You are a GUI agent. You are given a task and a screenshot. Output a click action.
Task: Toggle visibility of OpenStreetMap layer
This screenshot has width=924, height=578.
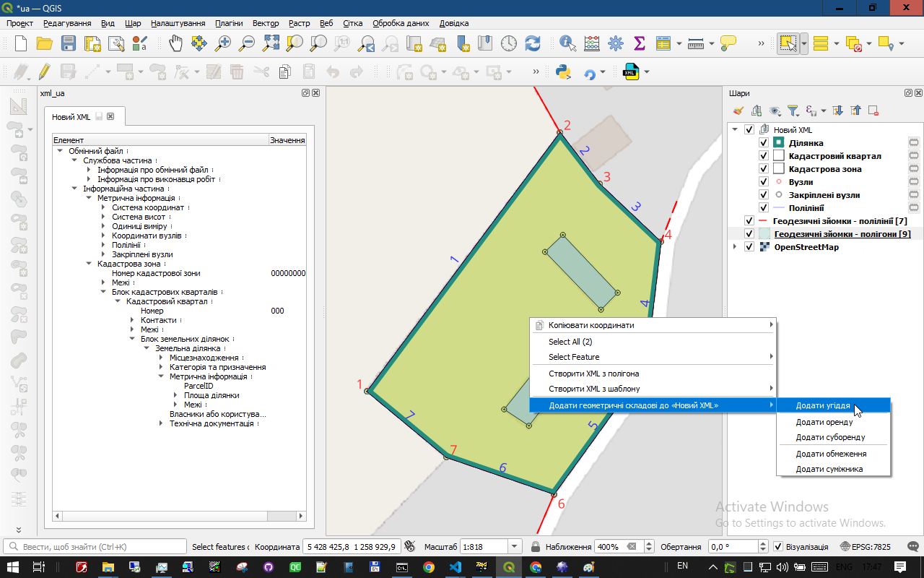point(749,247)
